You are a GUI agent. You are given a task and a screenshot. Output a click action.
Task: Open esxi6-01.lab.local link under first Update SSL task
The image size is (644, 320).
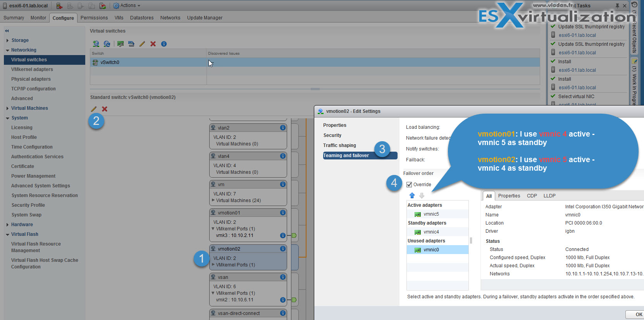(x=577, y=35)
